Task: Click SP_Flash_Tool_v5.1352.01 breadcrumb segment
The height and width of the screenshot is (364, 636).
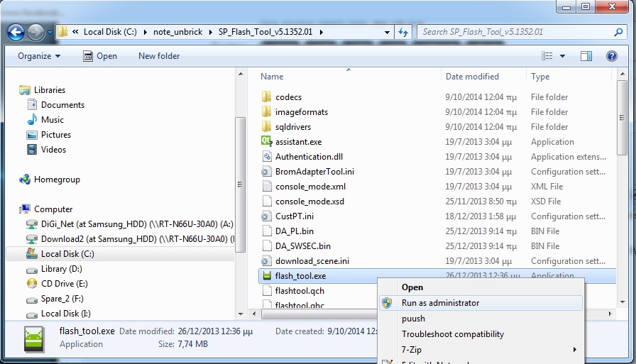Action: pos(265,32)
